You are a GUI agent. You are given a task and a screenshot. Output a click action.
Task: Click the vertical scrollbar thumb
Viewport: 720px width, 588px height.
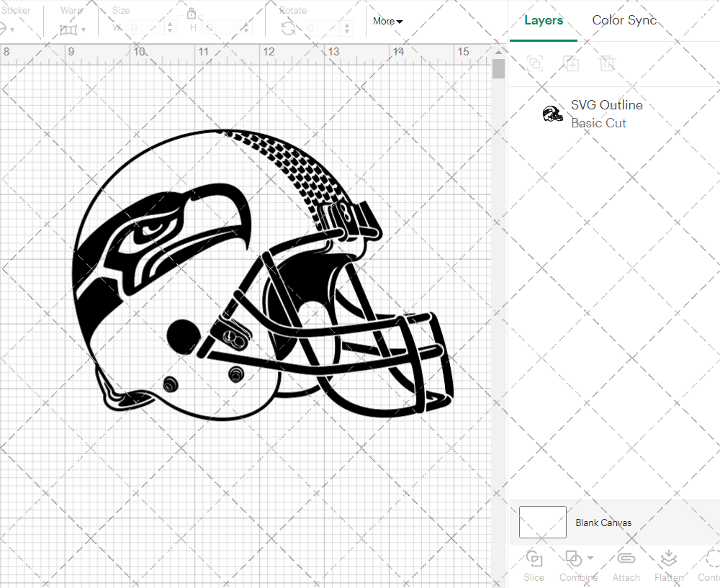pyautogui.click(x=499, y=69)
